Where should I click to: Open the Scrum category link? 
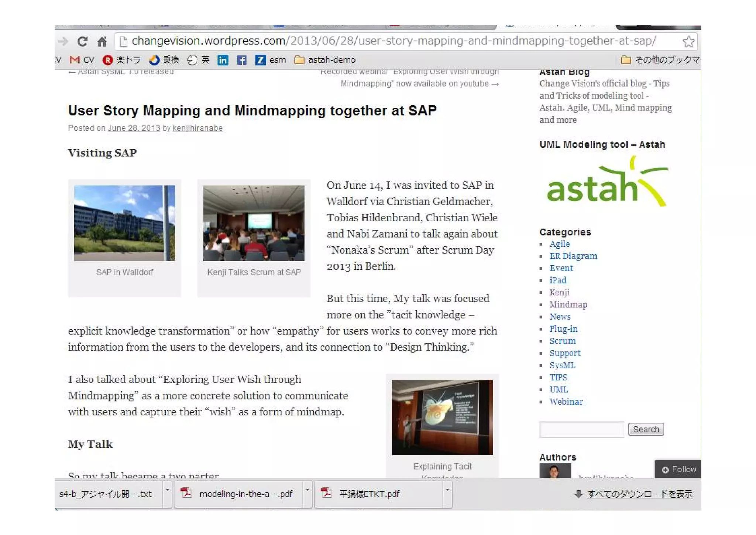(x=562, y=341)
